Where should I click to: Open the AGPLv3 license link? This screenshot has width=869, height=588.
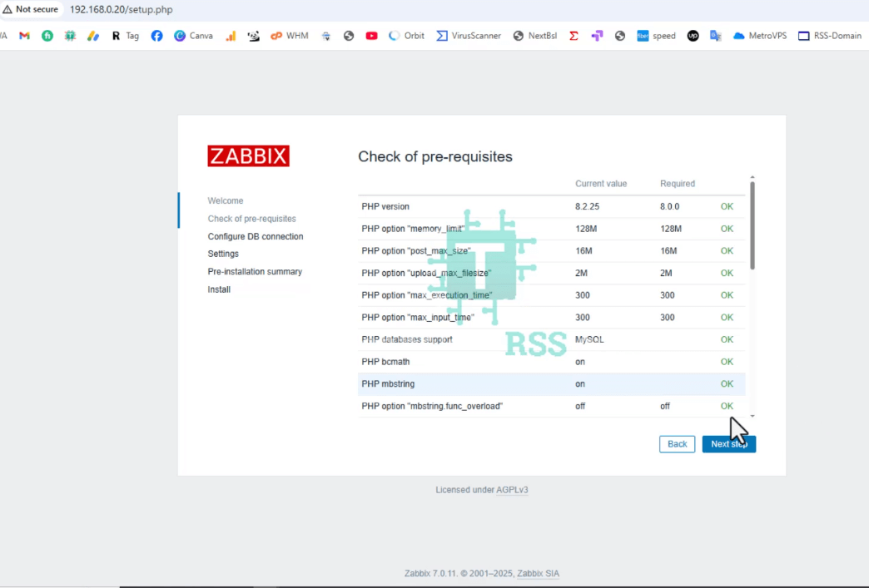512,490
